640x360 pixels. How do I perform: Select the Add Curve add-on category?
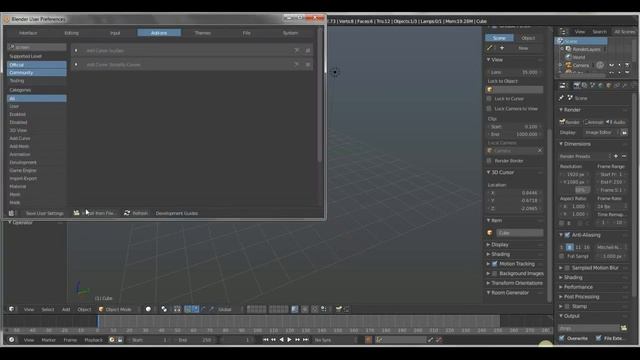pyautogui.click(x=37, y=138)
